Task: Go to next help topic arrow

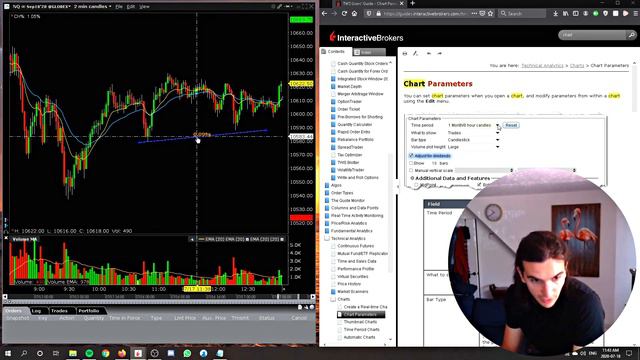Action: pos(439,53)
